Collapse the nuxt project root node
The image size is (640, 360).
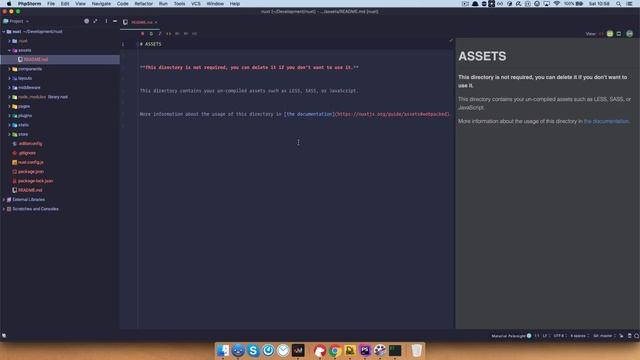pos(4,31)
